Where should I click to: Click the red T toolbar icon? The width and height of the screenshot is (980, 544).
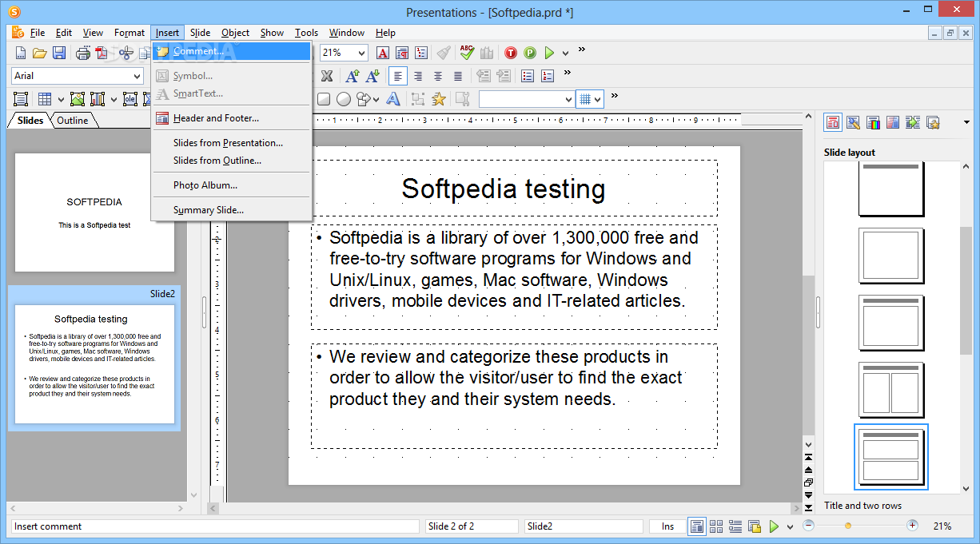[x=511, y=53]
